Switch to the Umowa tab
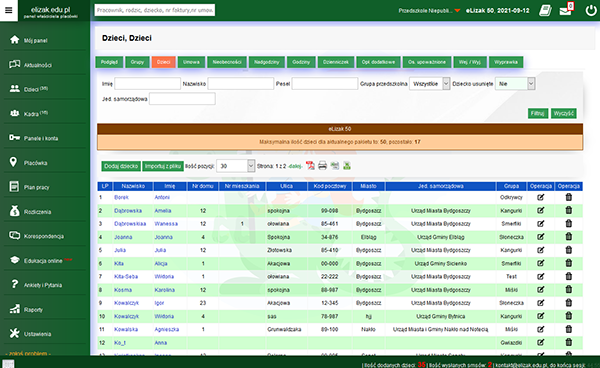This screenshot has width=600, height=368. click(191, 62)
